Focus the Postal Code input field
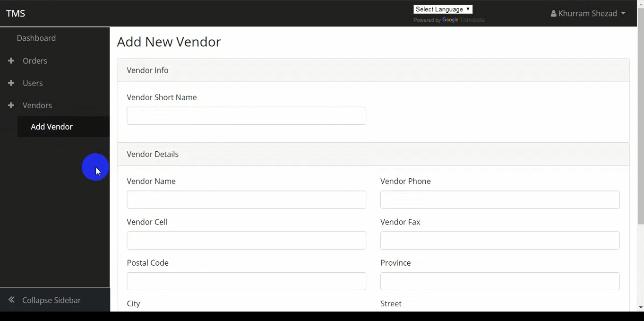 246,281
